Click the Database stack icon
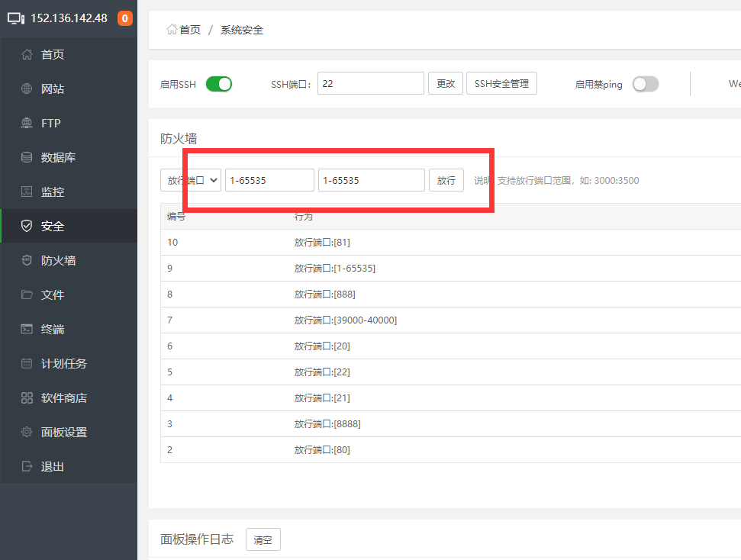 pos(27,157)
